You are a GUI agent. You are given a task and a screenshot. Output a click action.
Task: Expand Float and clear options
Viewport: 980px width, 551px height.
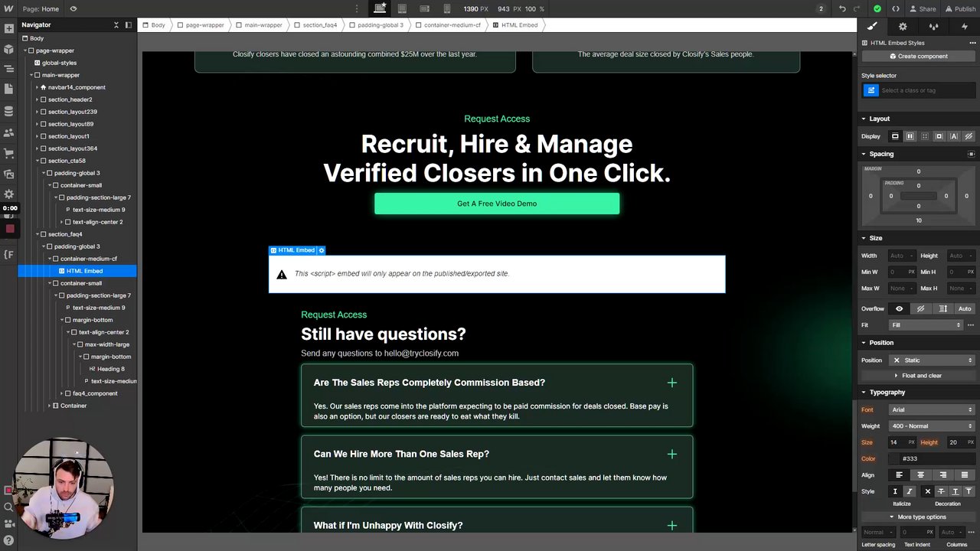tap(918, 376)
